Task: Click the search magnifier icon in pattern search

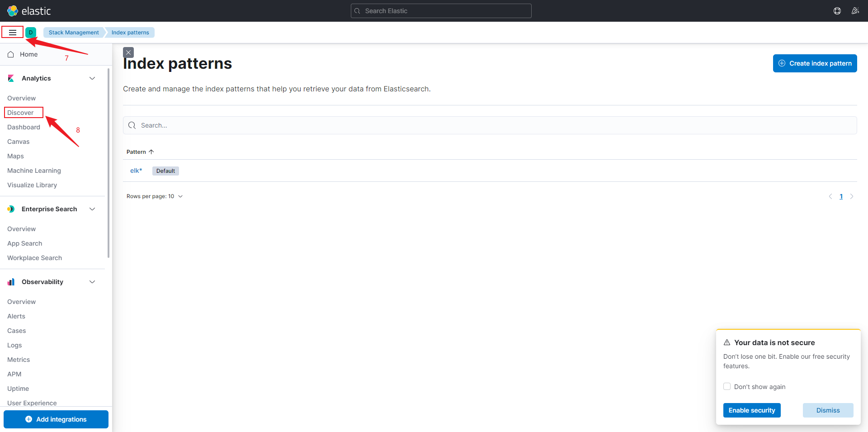Action: click(x=132, y=125)
